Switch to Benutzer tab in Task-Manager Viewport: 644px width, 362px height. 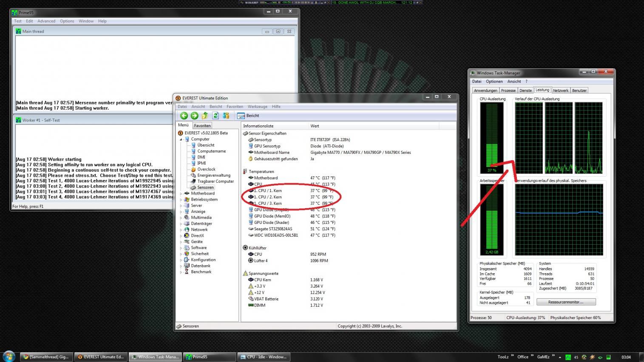(579, 90)
